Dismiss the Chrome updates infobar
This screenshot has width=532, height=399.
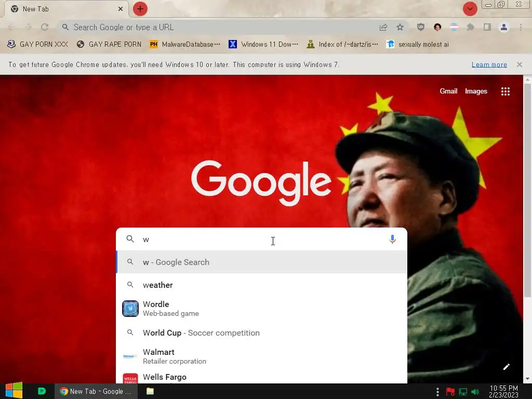pos(520,64)
